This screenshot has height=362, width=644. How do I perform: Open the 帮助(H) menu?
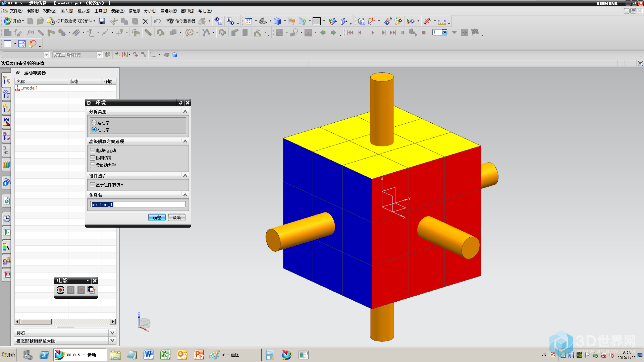coord(205,11)
